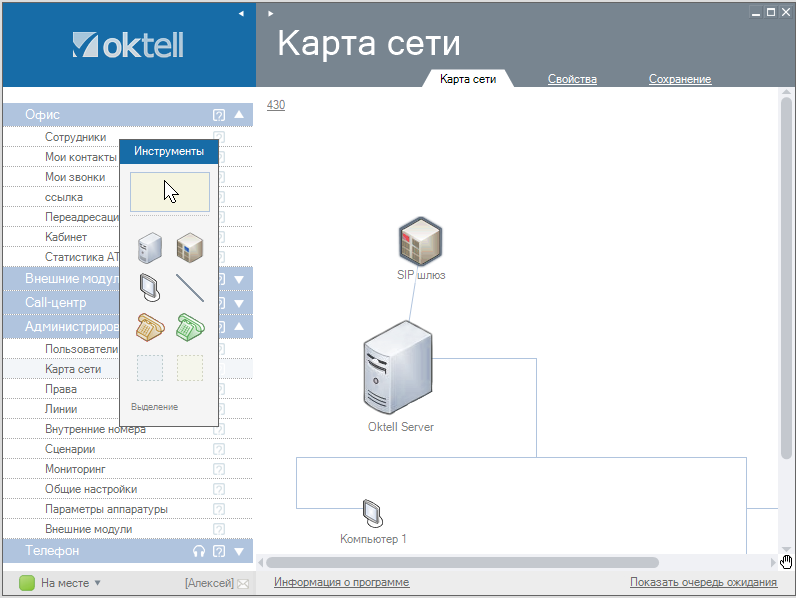Select the SIP gateway tool in Инструменты
Image resolution: width=796 pixels, height=598 pixels.
[x=190, y=246]
